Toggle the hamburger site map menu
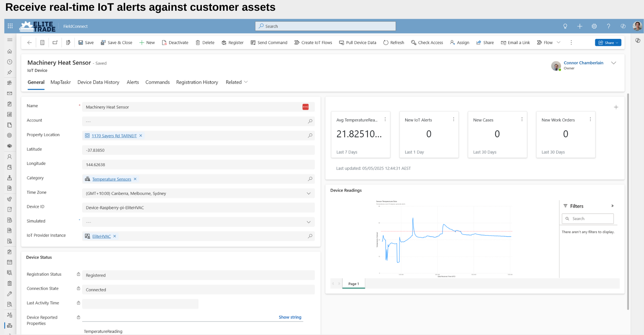Image resolution: width=644 pixels, height=335 pixels. coord(10,40)
